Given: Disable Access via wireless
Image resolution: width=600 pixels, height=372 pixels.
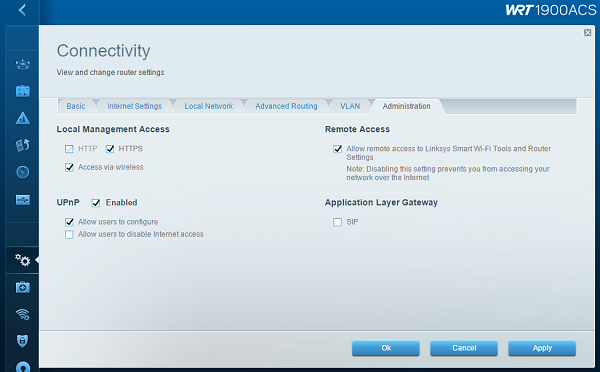Looking at the screenshot, I should (x=69, y=167).
